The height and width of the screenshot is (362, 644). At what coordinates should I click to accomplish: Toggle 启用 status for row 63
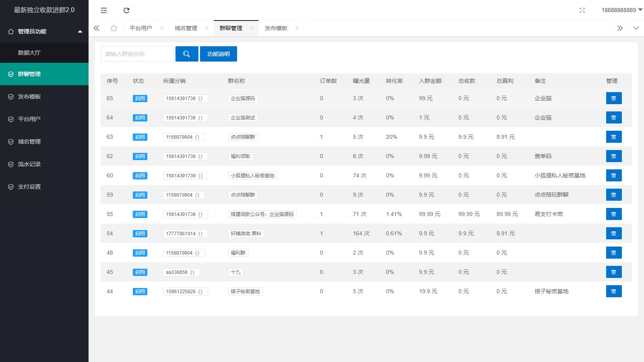coord(140,137)
